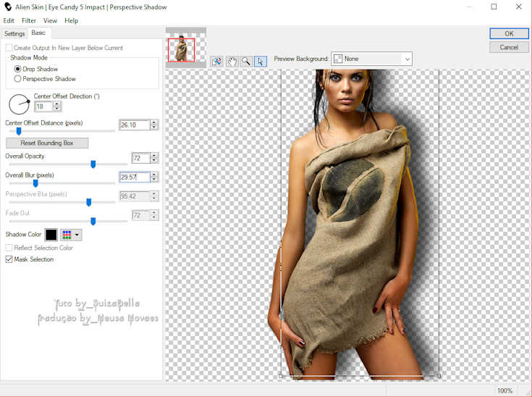Select Perspective Shadow radio option

17,79
